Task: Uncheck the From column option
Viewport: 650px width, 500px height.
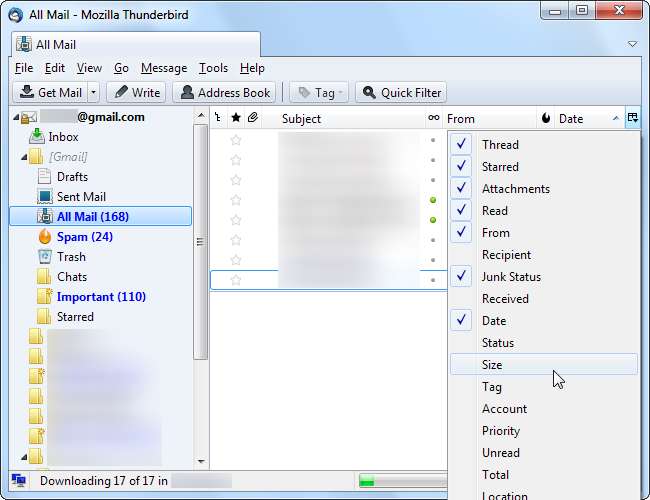Action: 544,233
